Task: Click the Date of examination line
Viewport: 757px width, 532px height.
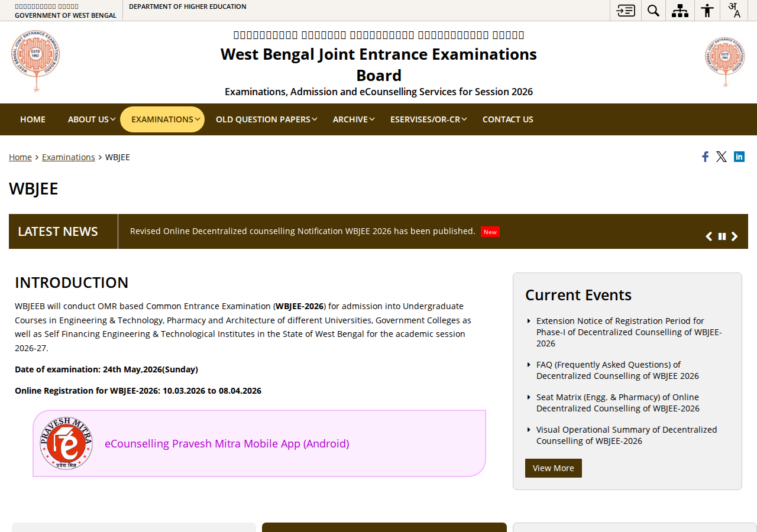Action: coord(106,369)
